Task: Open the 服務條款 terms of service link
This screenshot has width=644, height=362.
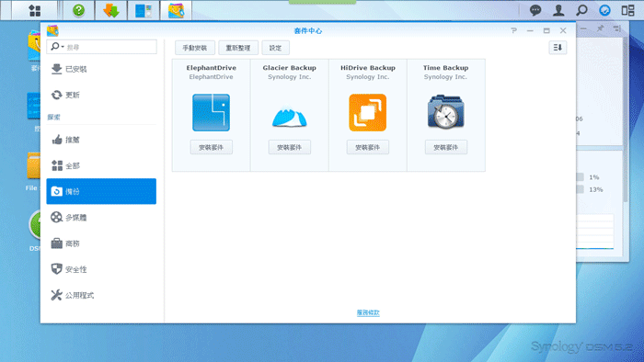Action: [368, 312]
